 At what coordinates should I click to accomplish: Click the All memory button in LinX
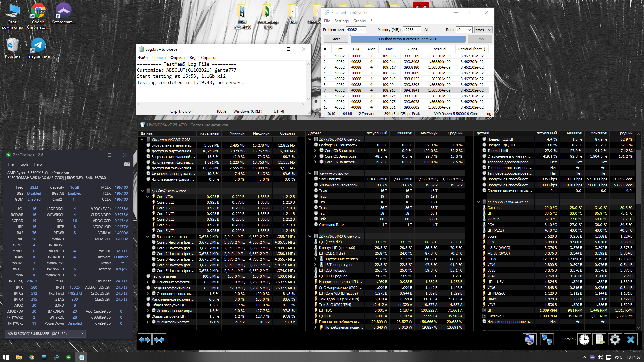426,30
